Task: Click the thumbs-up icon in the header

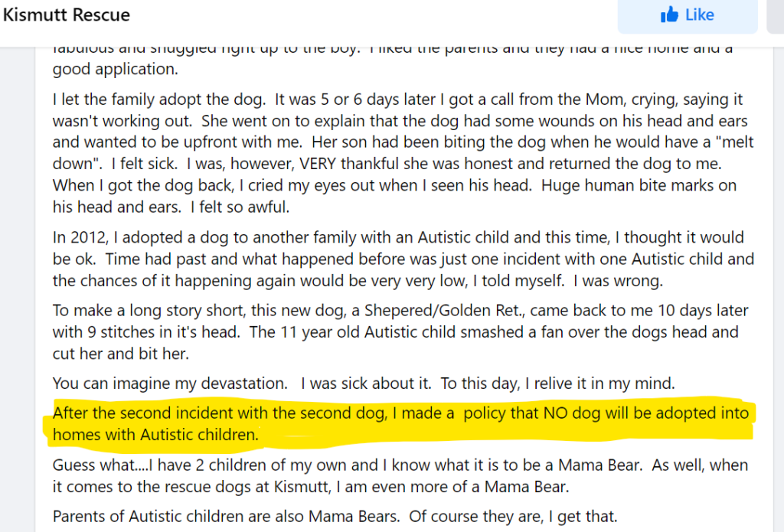Action: click(x=669, y=15)
